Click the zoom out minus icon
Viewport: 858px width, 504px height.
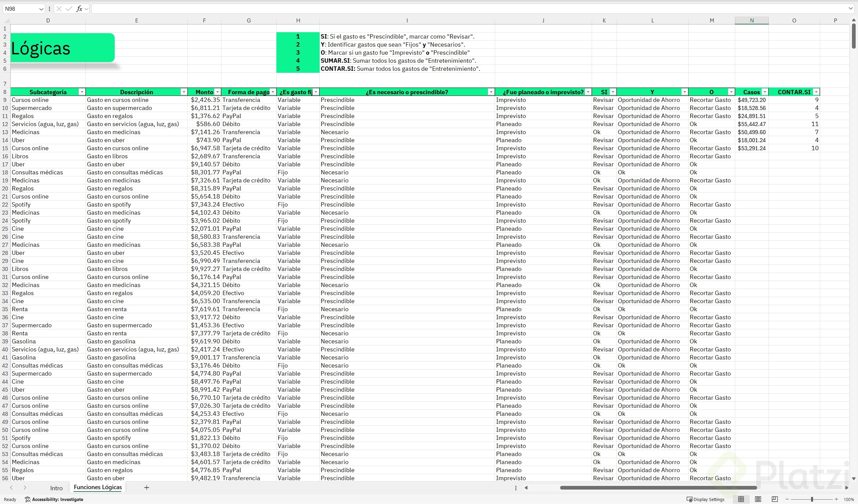coord(787,499)
